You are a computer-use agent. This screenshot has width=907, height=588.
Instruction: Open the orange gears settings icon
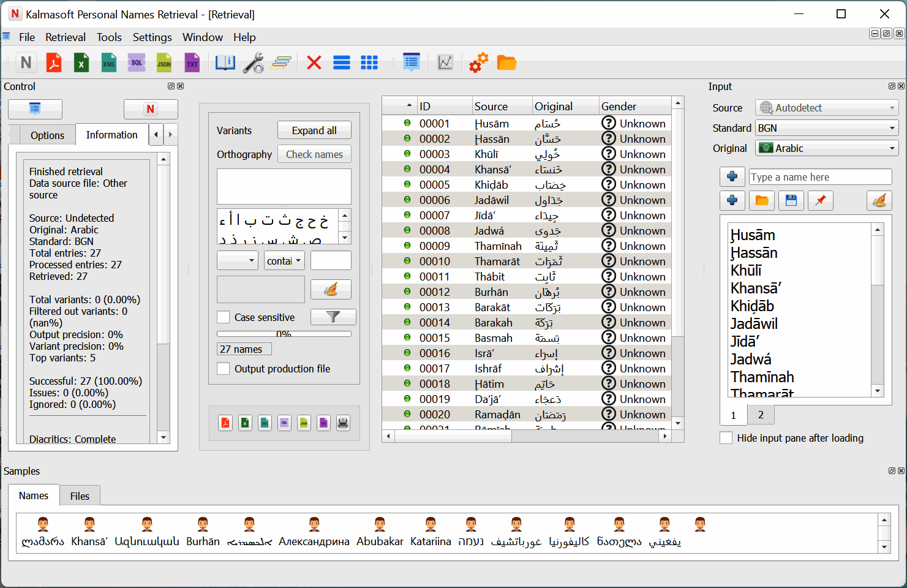tap(479, 62)
